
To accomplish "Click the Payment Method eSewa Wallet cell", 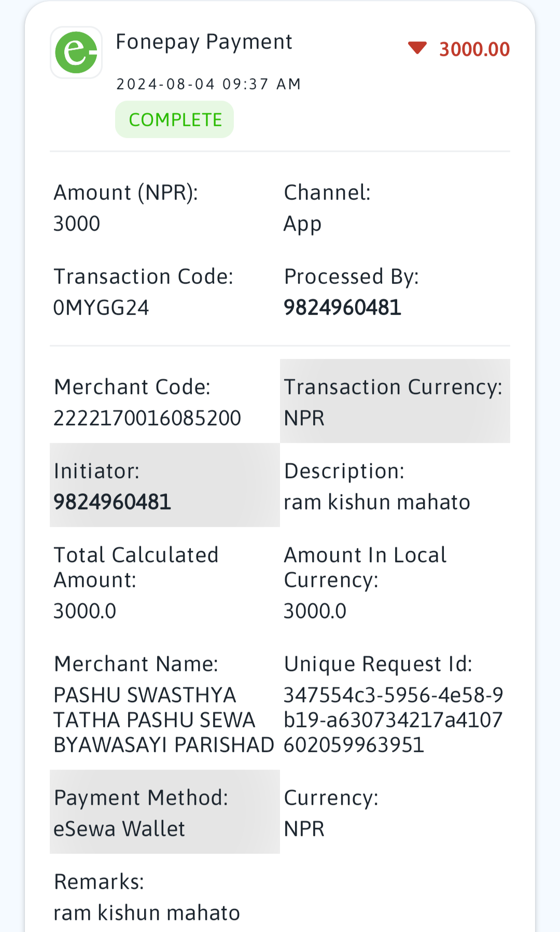I will (165, 812).
